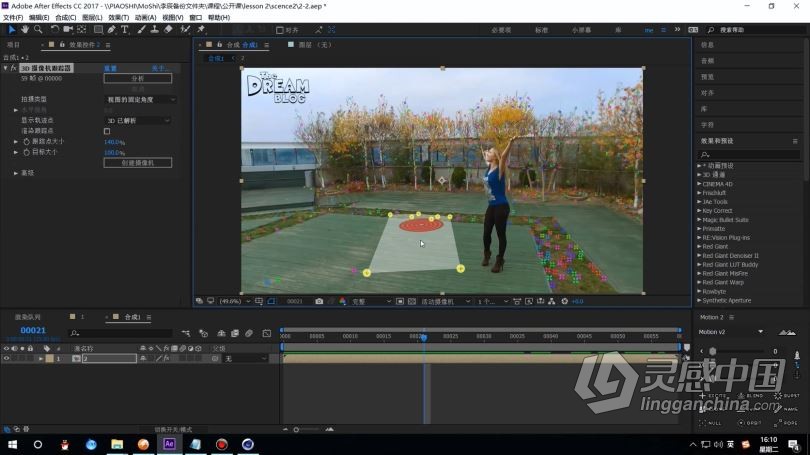This screenshot has height=455, width=810.
Task: Expand layer 1 properties in the timeline
Action: pos(40,358)
